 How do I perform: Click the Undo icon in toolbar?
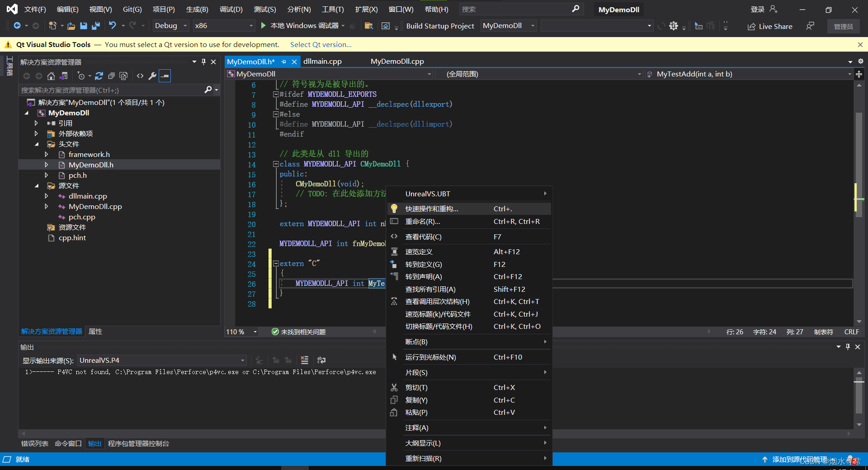(112, 26)
